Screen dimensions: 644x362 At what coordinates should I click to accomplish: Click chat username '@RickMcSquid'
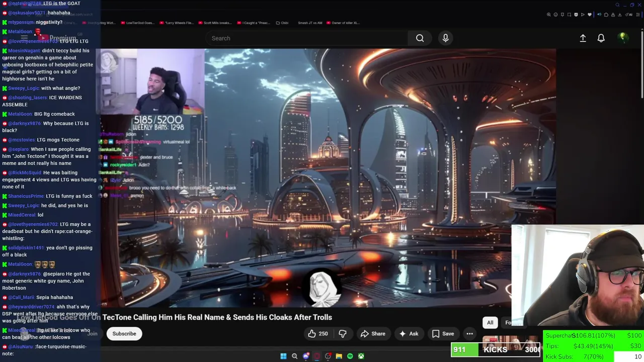25,173
